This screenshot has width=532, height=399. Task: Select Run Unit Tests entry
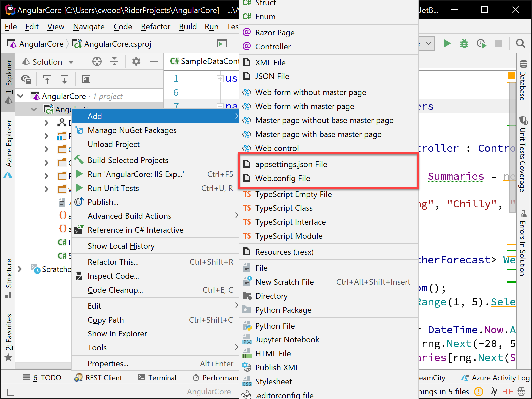click(155, 188)
